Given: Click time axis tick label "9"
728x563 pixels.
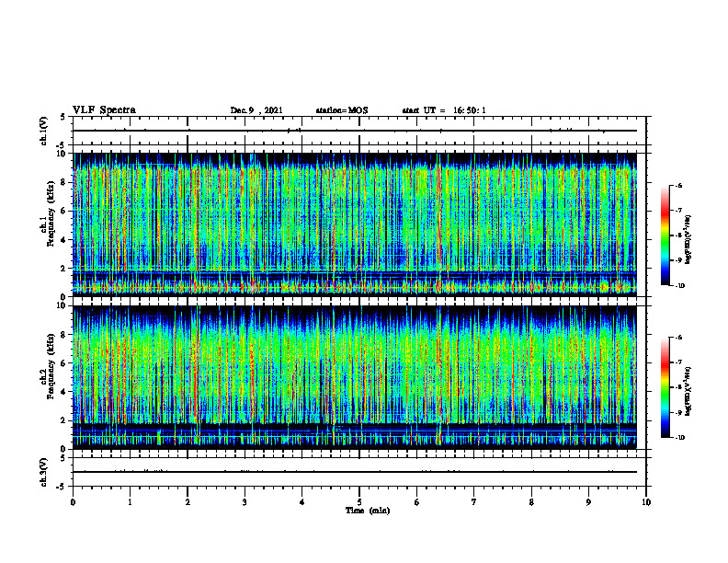Looking at the screenshot, I should pyautogui.click(x=588, y=502).
